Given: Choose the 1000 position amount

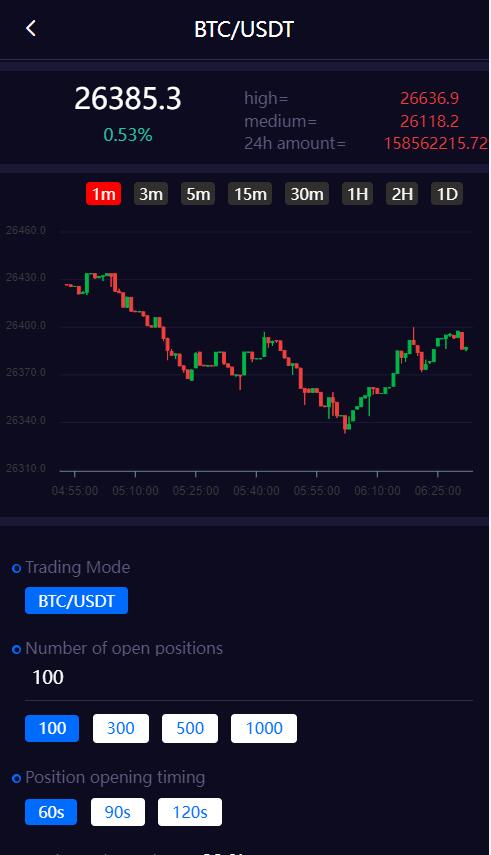Looking at the screenshot, I should (x=264, y=728).
